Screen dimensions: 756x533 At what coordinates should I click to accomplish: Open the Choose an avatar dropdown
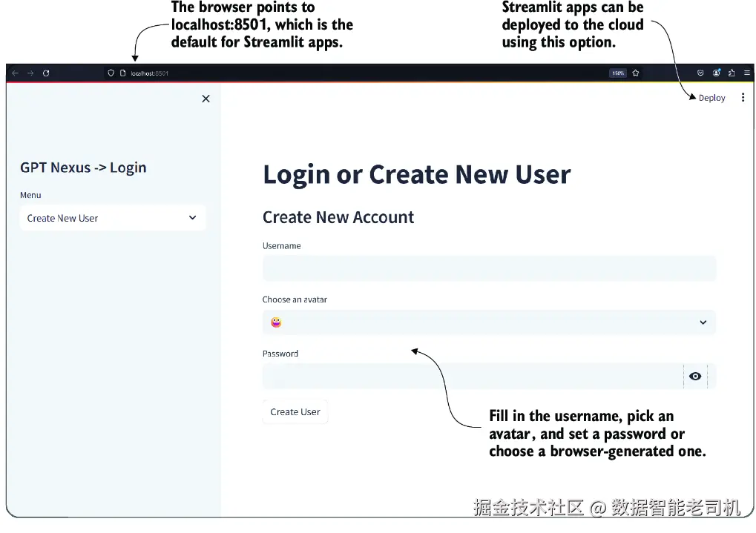pos(489,322)
